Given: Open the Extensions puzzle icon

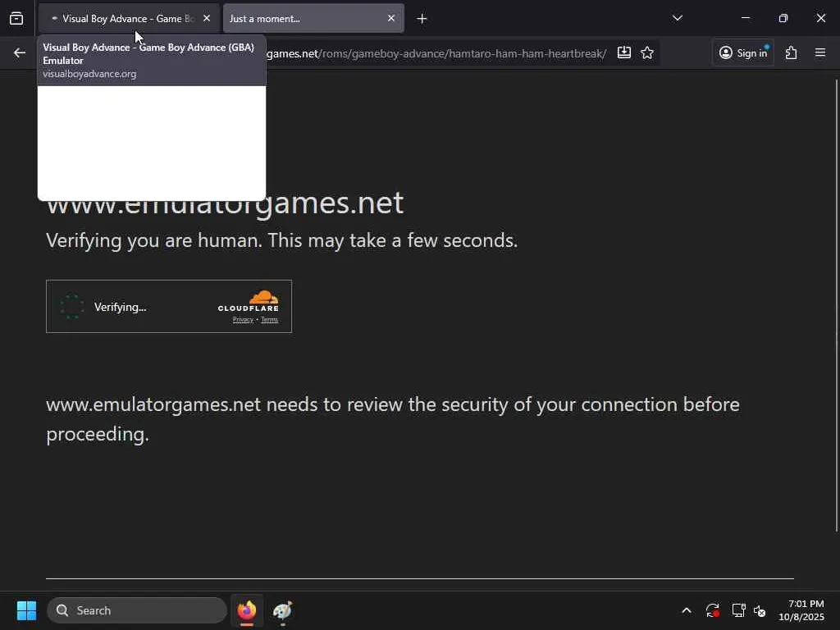Looking at the screenshot, I should pyautogui.click(x=792, y=52).
